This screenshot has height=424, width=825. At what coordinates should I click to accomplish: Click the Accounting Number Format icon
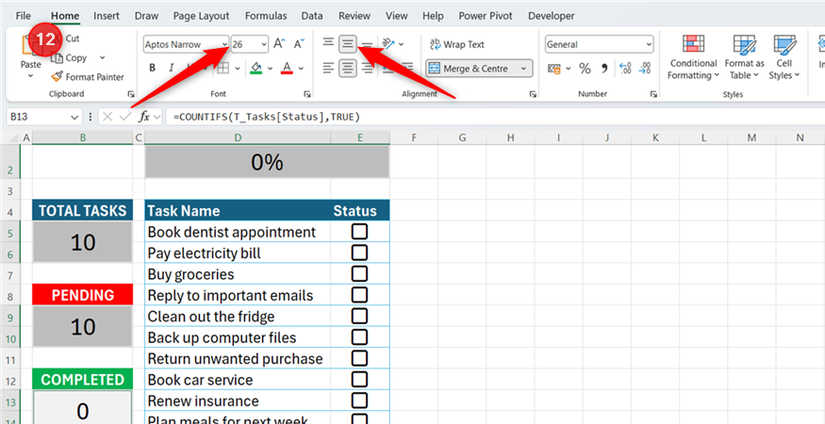[553, 68]
